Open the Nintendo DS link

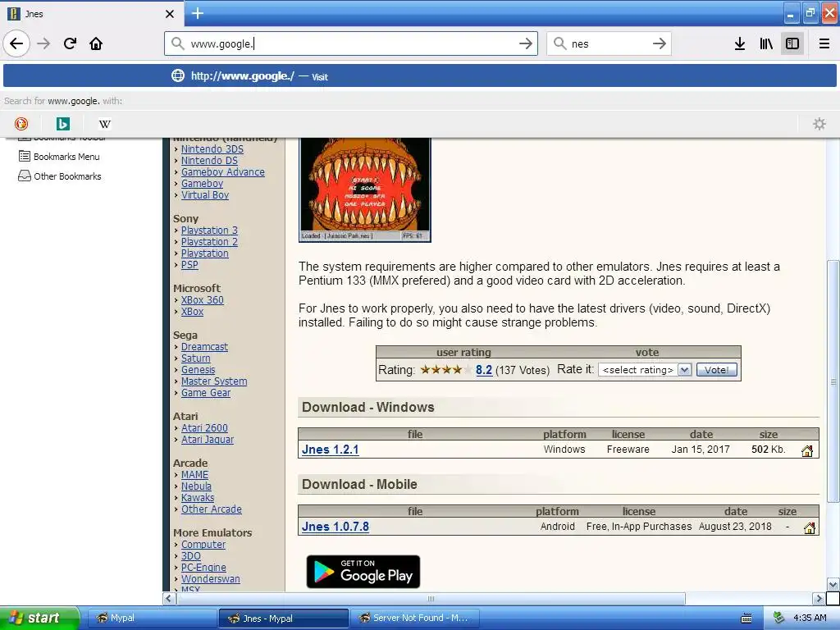209,160
